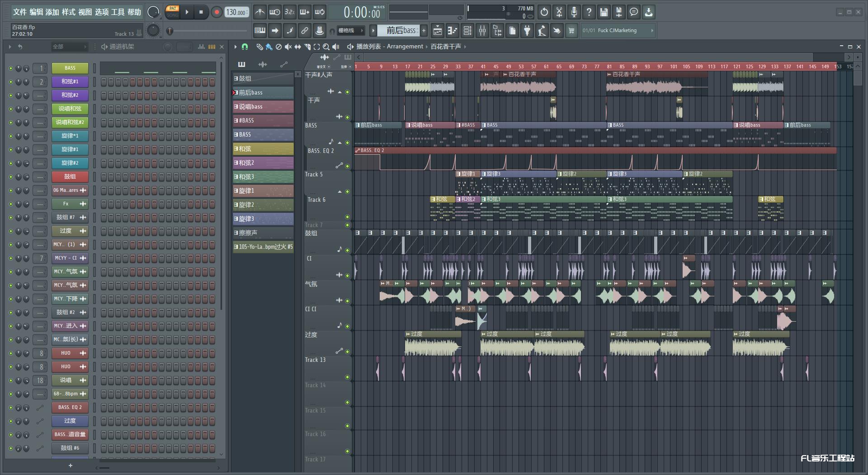The height and width of the screenshot is (475, 868).
Task: Expand the hint panel Fuck CJMarketing arrow
Action: pos(652,30)
